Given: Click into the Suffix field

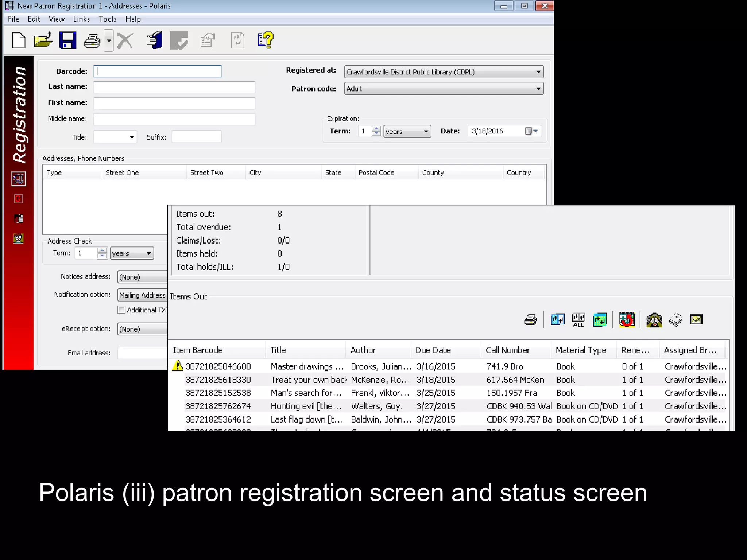Looking at the screenshot, I should [x=197, y=137].
